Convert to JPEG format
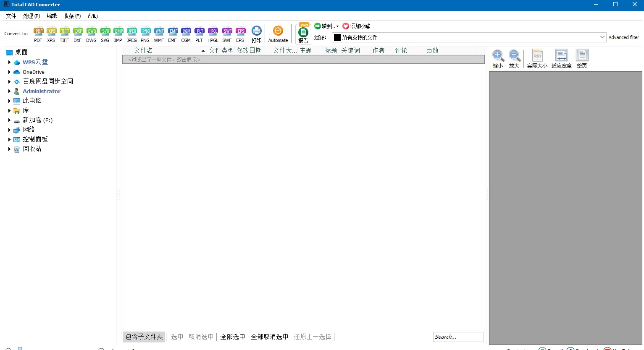The height and width of the screenshot is (350, 644). click(x=132, y=34)
